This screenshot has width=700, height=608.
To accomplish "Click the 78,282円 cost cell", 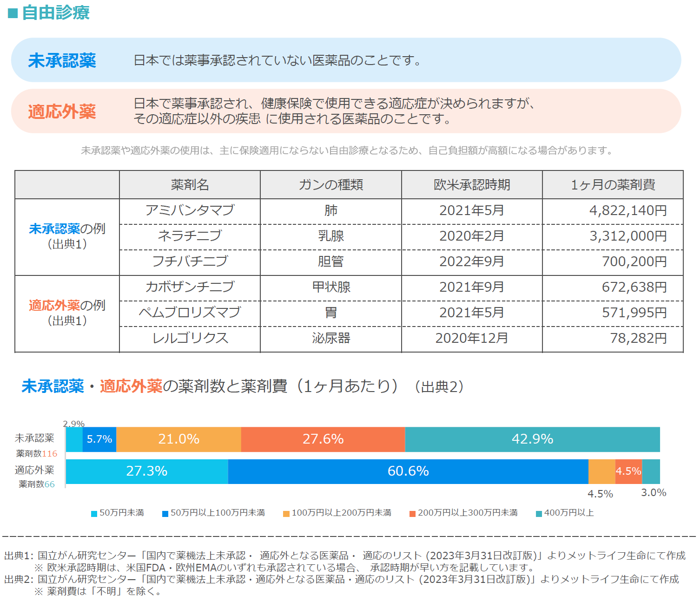I will click(x=613, y=339).
